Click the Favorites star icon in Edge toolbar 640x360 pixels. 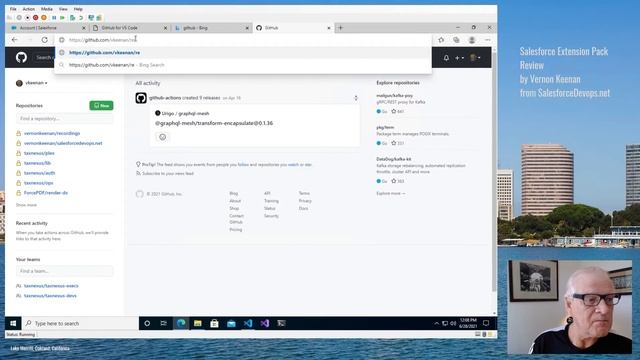[x=441, y=40]
